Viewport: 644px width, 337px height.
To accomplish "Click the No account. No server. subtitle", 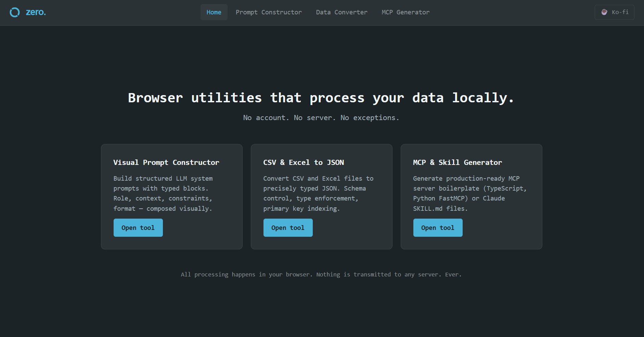I will coord(321,118).
